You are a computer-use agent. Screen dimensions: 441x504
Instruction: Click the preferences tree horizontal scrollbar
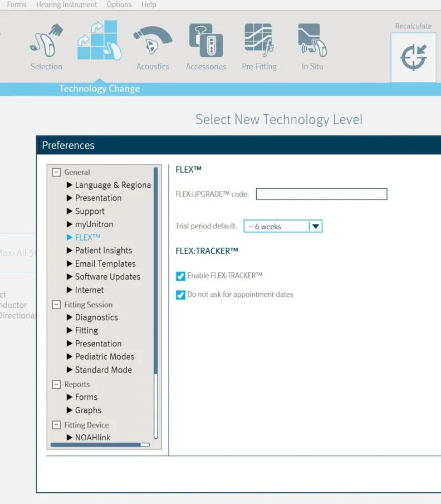point(100,445)
